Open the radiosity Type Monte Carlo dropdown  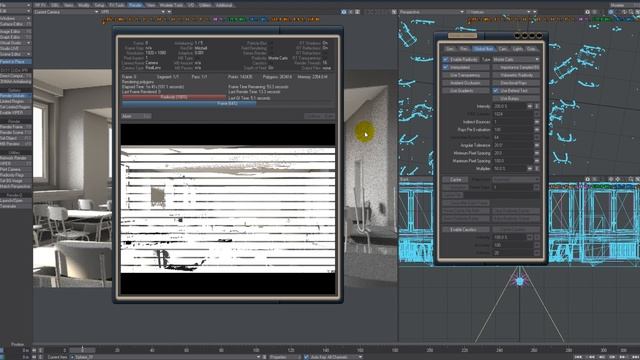[516, 60]
